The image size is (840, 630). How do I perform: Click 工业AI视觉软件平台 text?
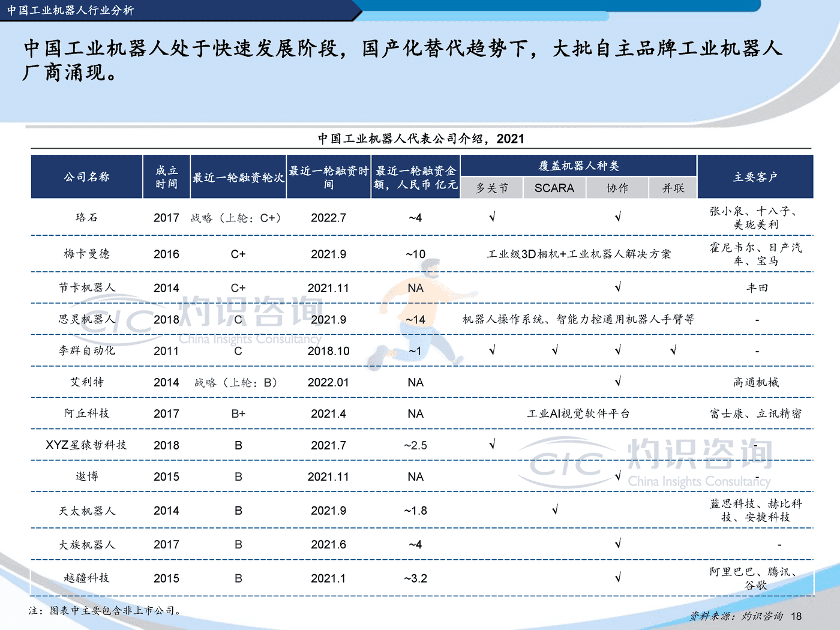click(578, 413)
